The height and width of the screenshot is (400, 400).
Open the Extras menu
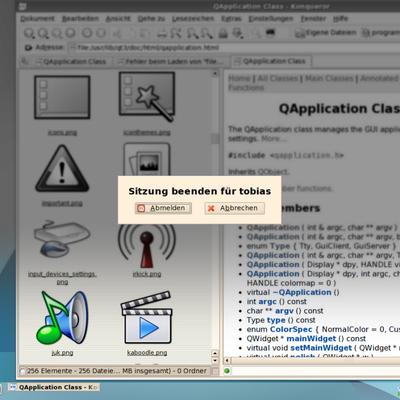[231, 19]
